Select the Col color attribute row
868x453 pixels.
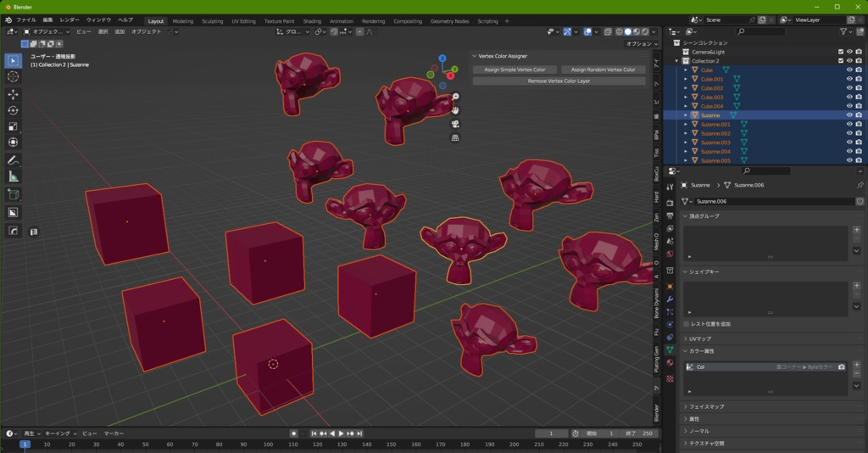click(x=766, y=367)
